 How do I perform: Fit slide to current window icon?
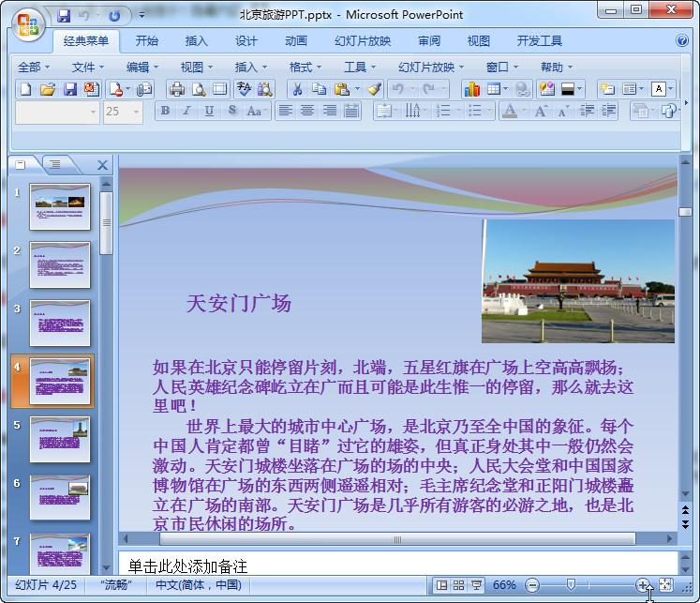[665, 585]
